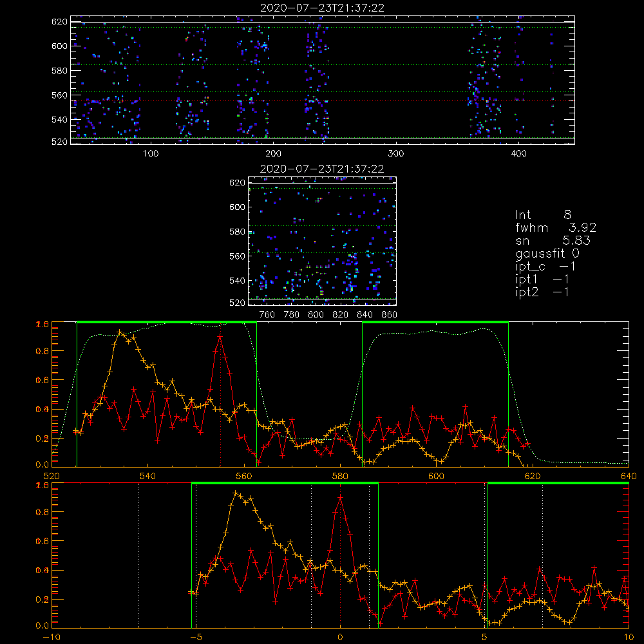The height and width of the screenshot is (644, 644).
Task: Select the 'ipt1 -1' readout line
Action: click(x=542, y=279)
